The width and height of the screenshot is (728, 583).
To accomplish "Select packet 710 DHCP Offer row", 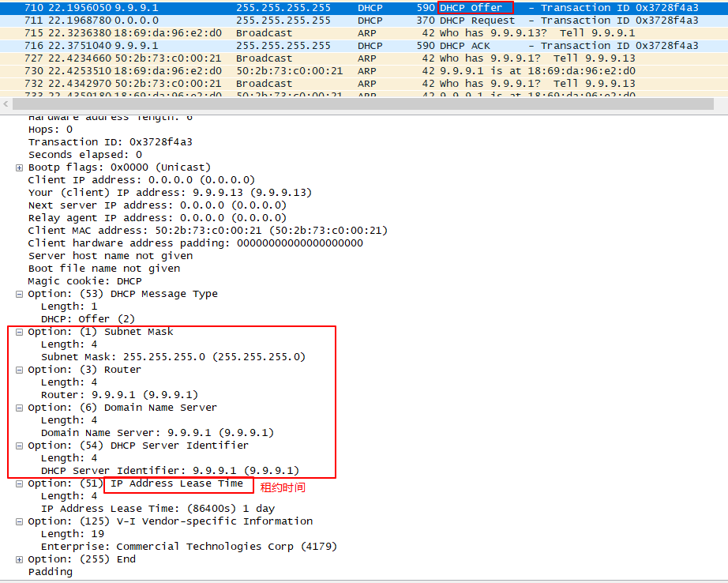I will pos(364,8).
